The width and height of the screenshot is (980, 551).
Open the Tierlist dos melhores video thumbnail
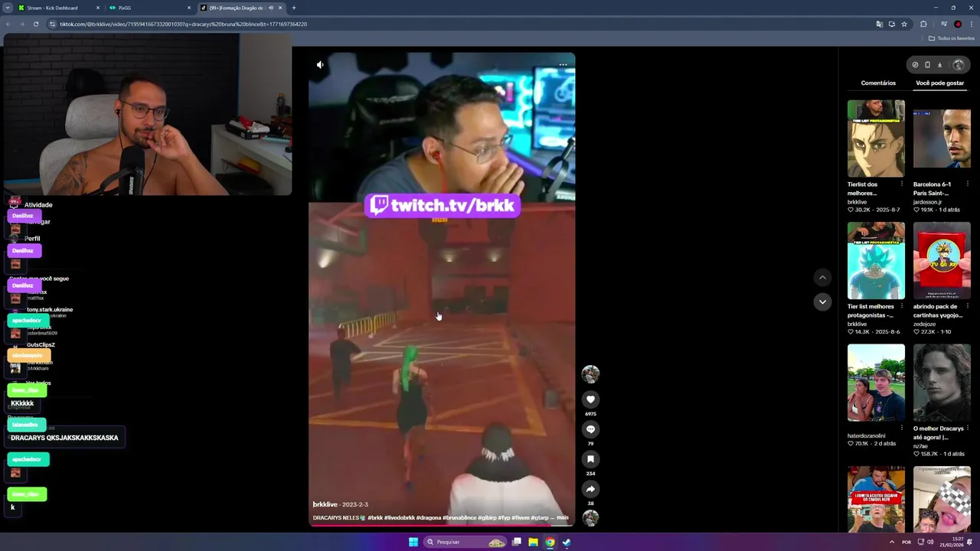tap(876, 139)
